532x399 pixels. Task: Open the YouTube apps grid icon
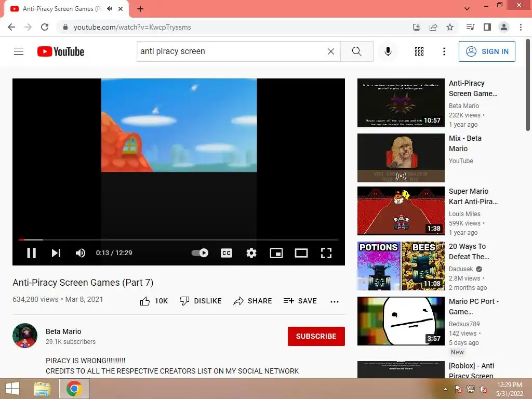pyautogui.click(x=419, y=51)
